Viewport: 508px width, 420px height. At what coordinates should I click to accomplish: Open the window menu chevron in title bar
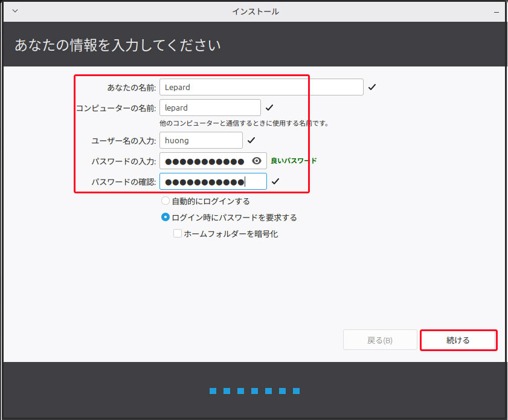(15, 11)
